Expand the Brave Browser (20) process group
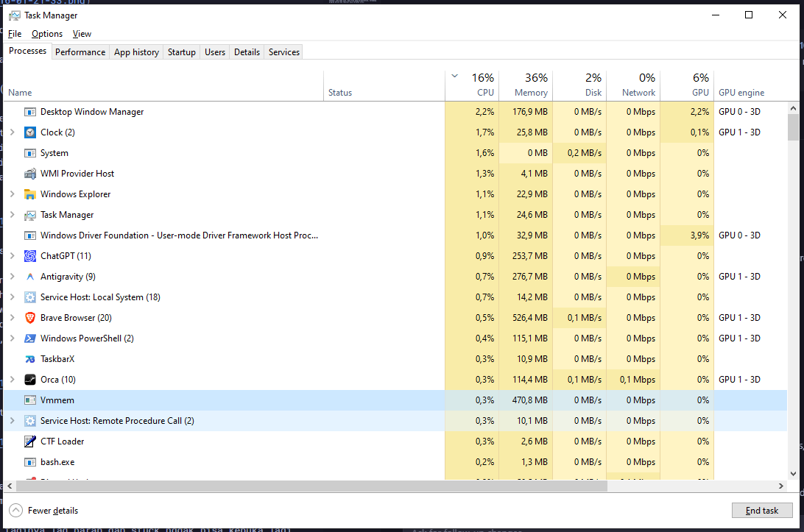The height and width of the screenshot is (532, 804). tap(13, 318)
